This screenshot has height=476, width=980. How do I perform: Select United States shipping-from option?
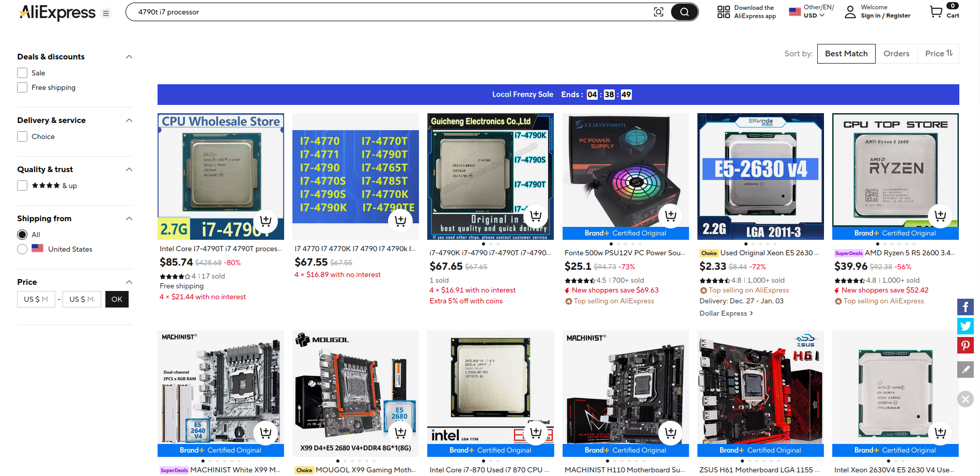point(22,249)
